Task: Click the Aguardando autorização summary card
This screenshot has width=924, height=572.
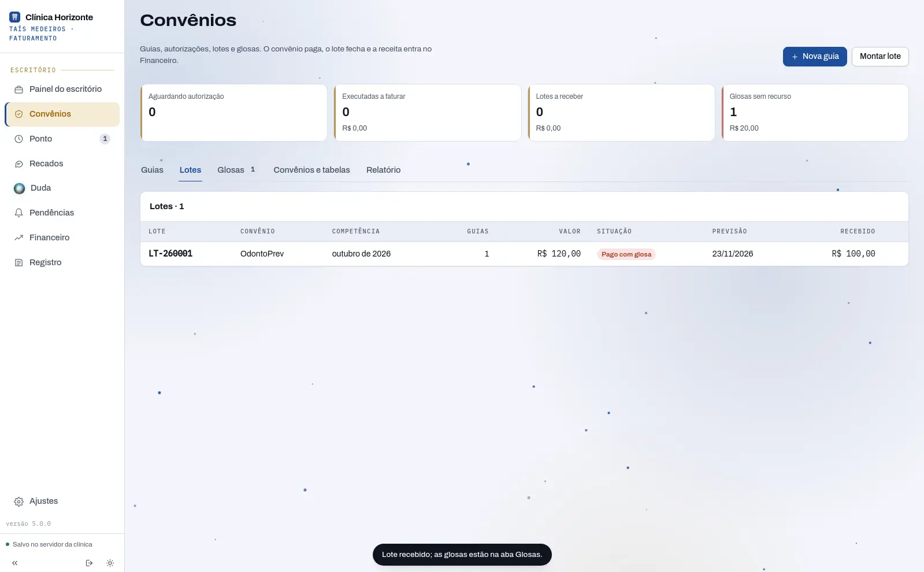Action: (233, 113)
